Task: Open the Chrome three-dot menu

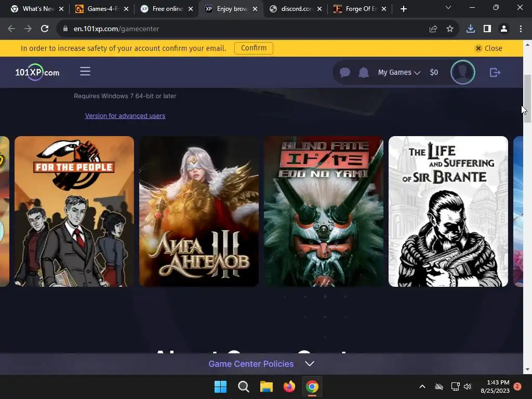Action: tap(521, 29)
